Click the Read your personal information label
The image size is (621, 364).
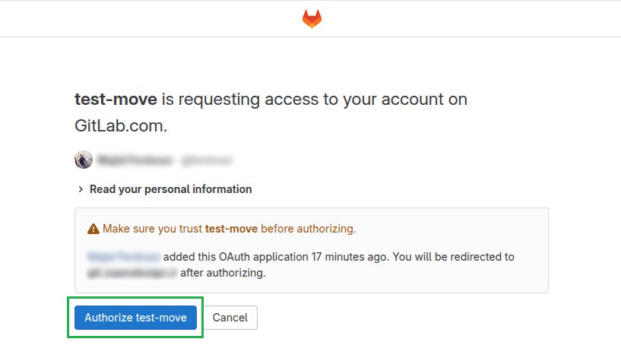pos(170,189)
